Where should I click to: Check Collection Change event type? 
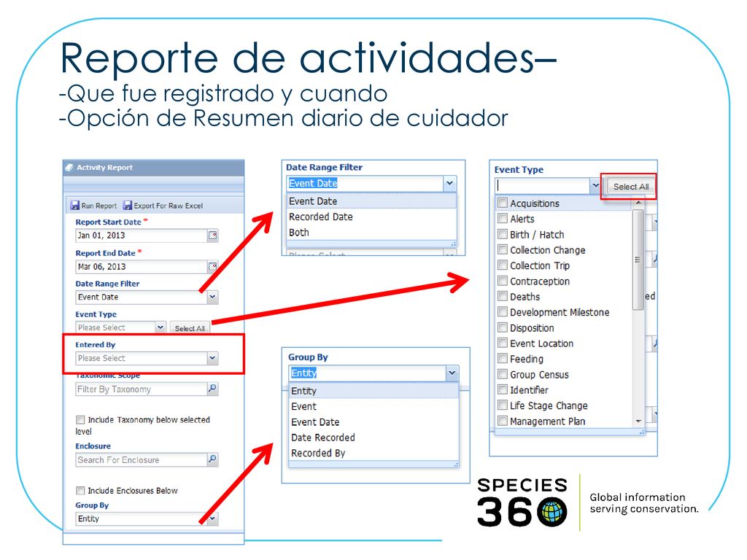click(502, 249)
